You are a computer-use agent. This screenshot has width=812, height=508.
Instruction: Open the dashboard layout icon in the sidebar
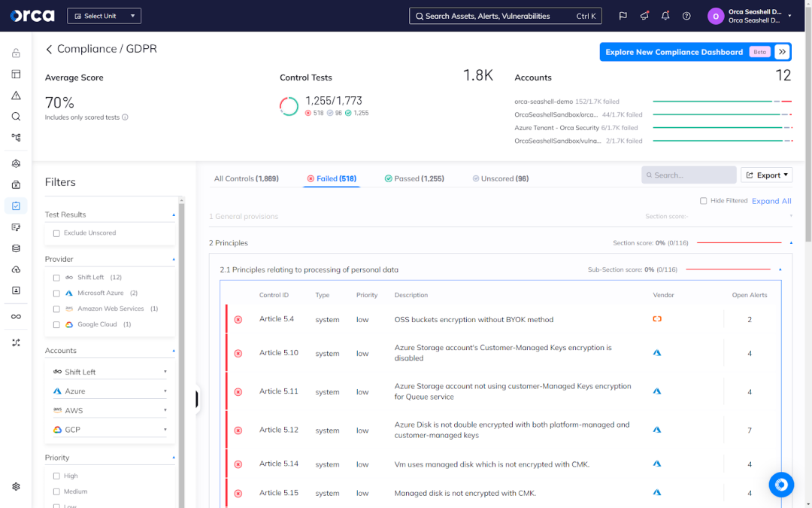pos(16,74)
